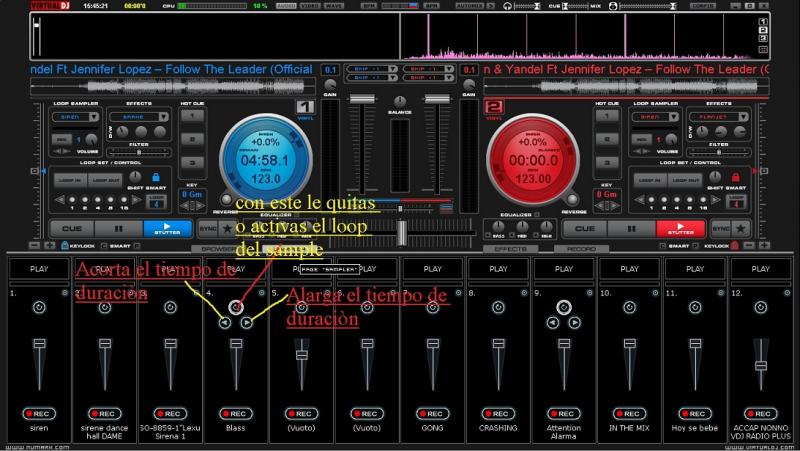Open options menu of sample slot 11
Screen dimensions: 800x451
[721, 293]
